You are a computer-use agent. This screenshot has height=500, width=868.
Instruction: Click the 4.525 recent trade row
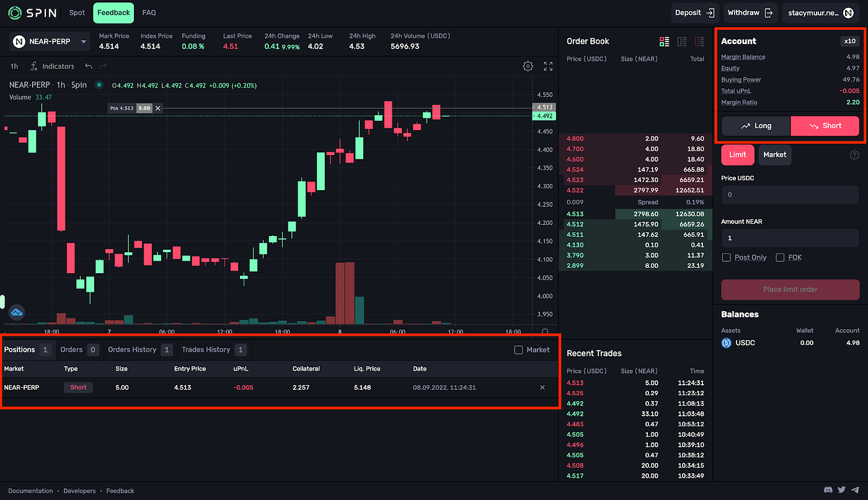(635, 393)
